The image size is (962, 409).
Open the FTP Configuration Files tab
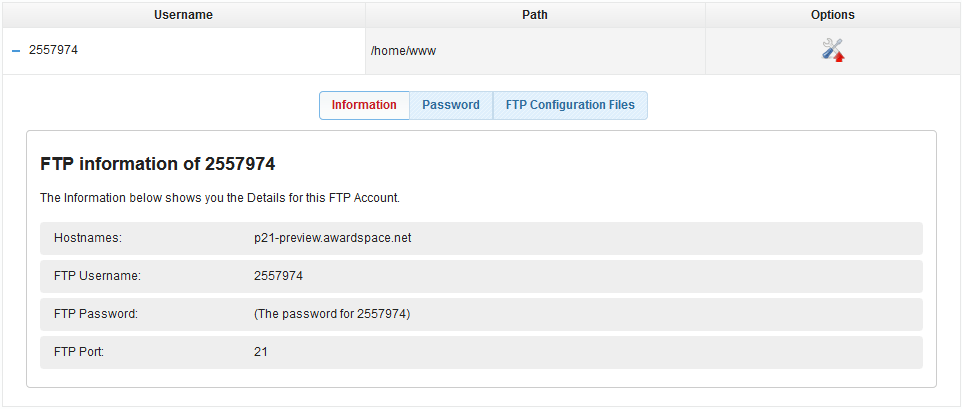tap(570, 105)
